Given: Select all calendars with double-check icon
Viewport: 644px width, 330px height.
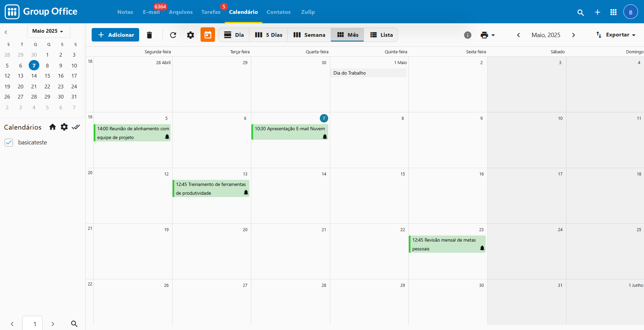Looking at the screenshot, I should coord(76,127).
